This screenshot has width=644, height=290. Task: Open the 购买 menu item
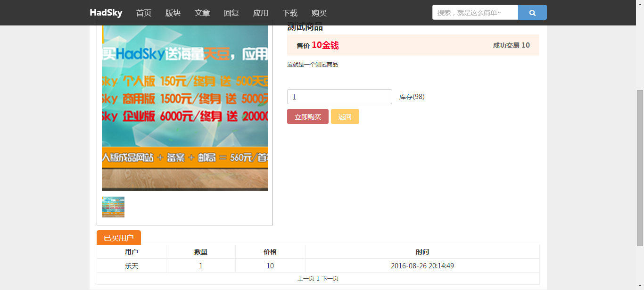[x=319, y=13]
